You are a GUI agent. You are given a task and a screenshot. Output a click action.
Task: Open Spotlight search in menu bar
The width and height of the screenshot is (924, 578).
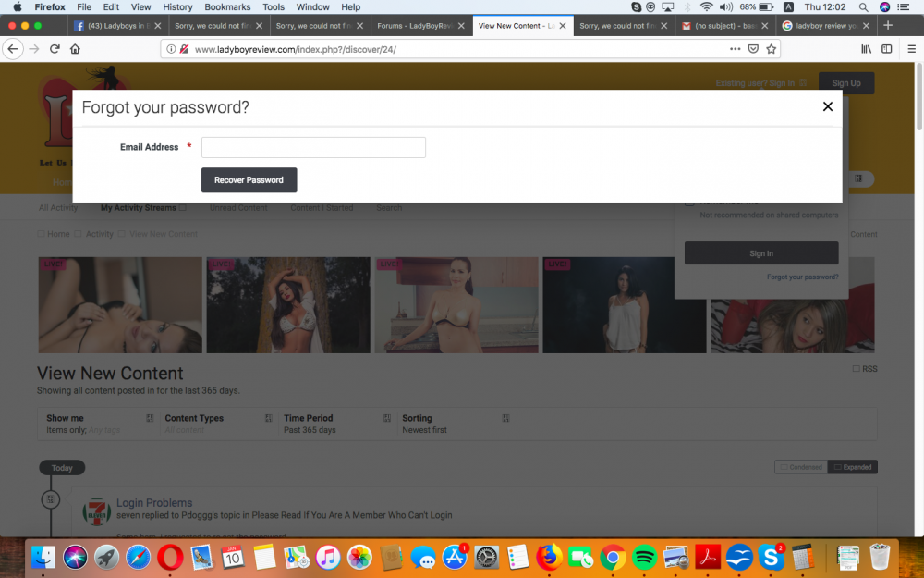863,7
